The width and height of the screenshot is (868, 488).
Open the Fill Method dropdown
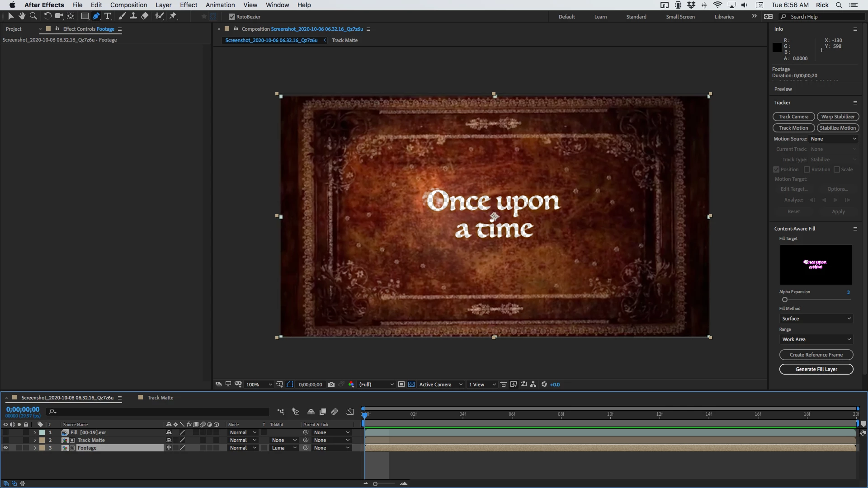816,319
